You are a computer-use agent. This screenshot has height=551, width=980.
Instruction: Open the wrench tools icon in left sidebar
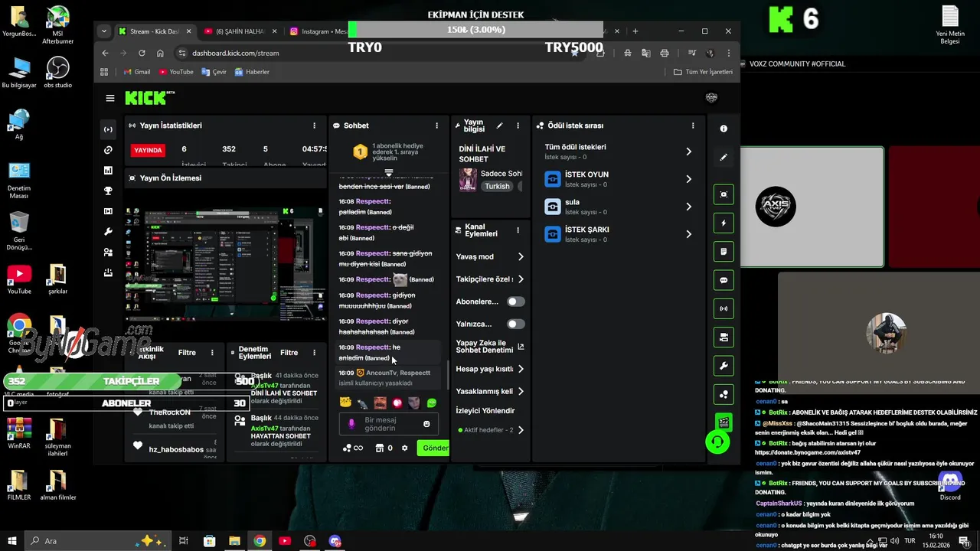(108, 232)
